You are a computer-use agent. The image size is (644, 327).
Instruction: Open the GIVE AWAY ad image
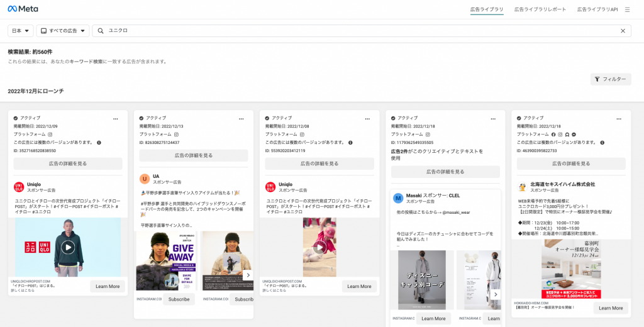(166, 261)
